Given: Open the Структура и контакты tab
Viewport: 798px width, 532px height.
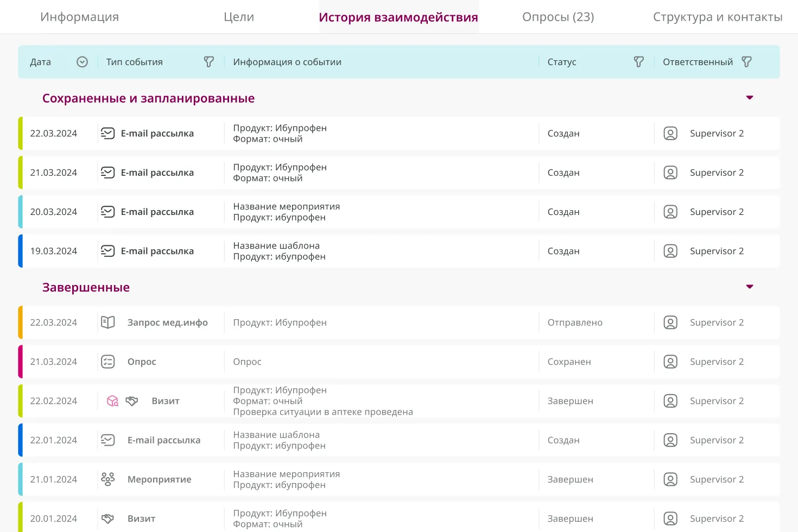Looking at the screenshot, I should (718, 17).
